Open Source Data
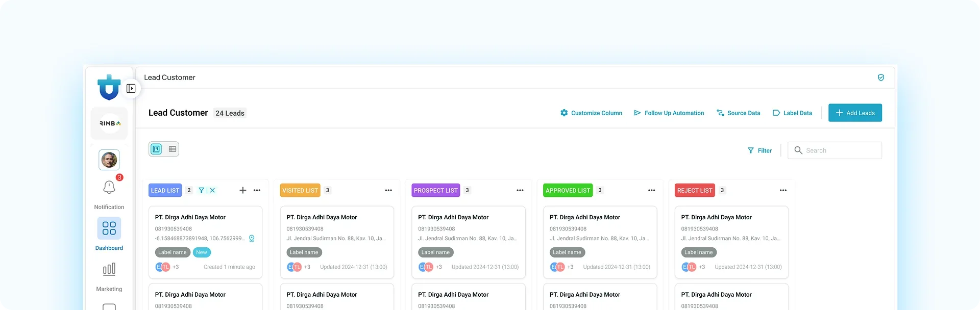This screenshot has width=980, height=310. (738, 113)
